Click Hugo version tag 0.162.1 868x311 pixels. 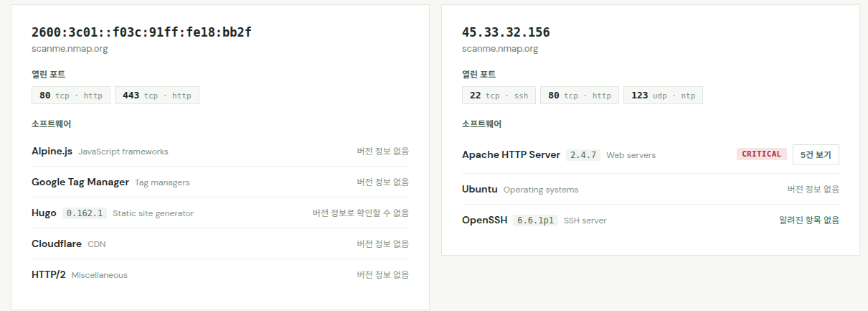tap(85, 213)
